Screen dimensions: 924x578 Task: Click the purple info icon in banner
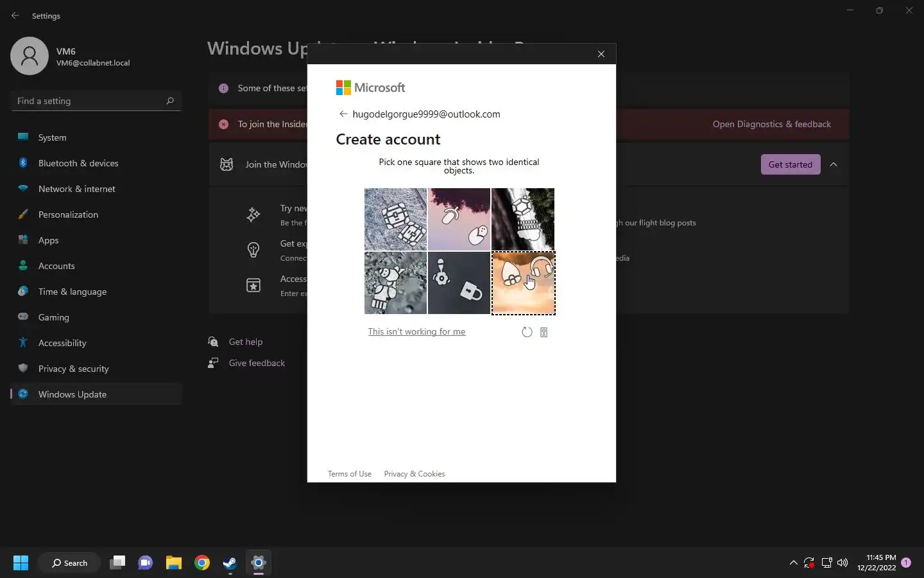[x=223, y=88]
